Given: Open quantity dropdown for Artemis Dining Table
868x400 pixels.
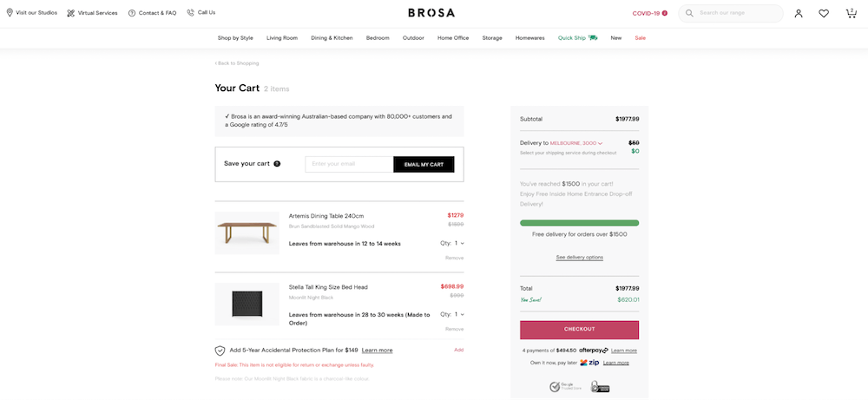Looking at the screenshot, I should tap(458, 243).
